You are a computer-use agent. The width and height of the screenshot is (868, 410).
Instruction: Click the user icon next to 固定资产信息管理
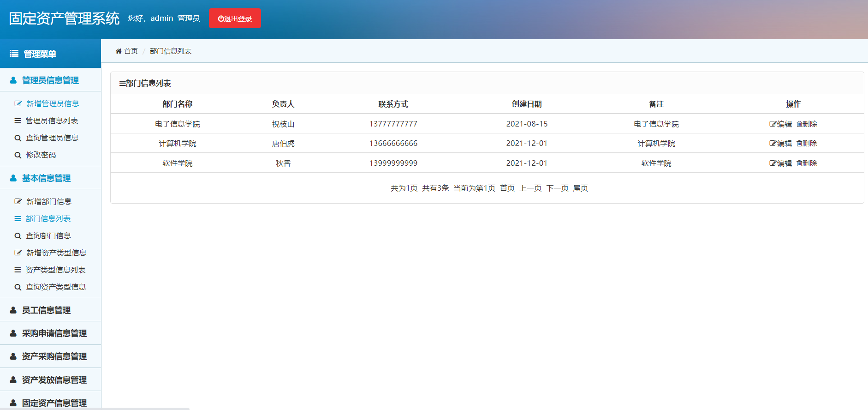[13, 403]
